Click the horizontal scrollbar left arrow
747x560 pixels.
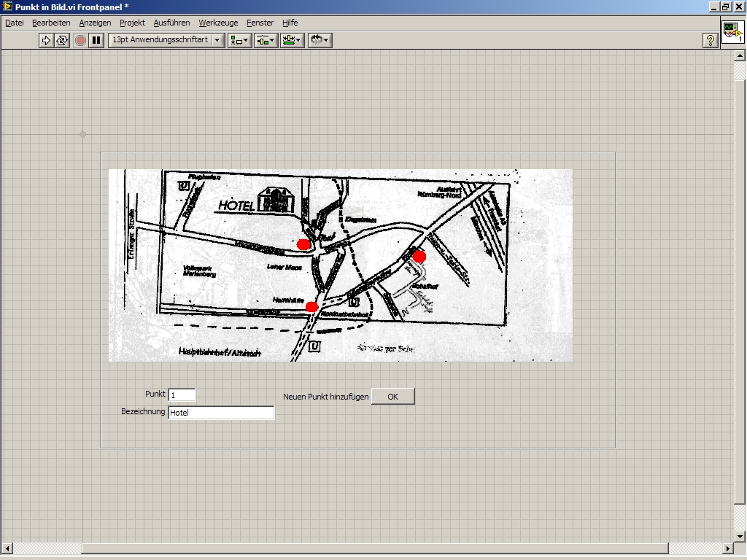point(7,548)
